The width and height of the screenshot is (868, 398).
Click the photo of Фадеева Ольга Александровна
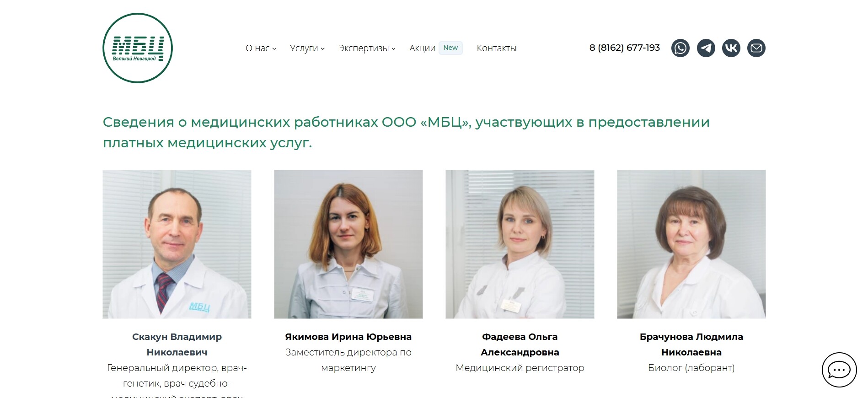(520, 244)
